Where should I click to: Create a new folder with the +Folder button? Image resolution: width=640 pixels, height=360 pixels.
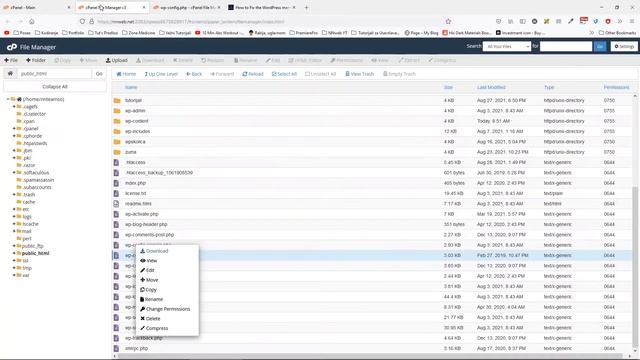[x=36, y=60]
